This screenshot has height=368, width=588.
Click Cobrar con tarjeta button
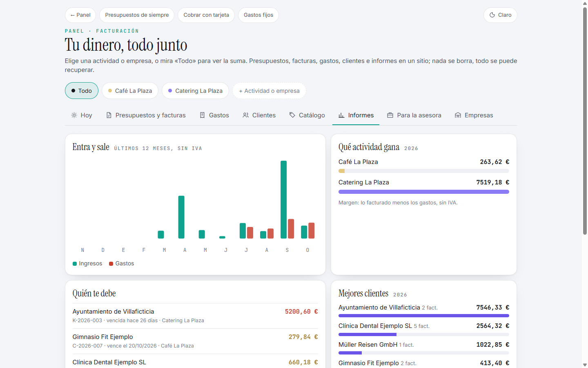click(x=206, y=15)
